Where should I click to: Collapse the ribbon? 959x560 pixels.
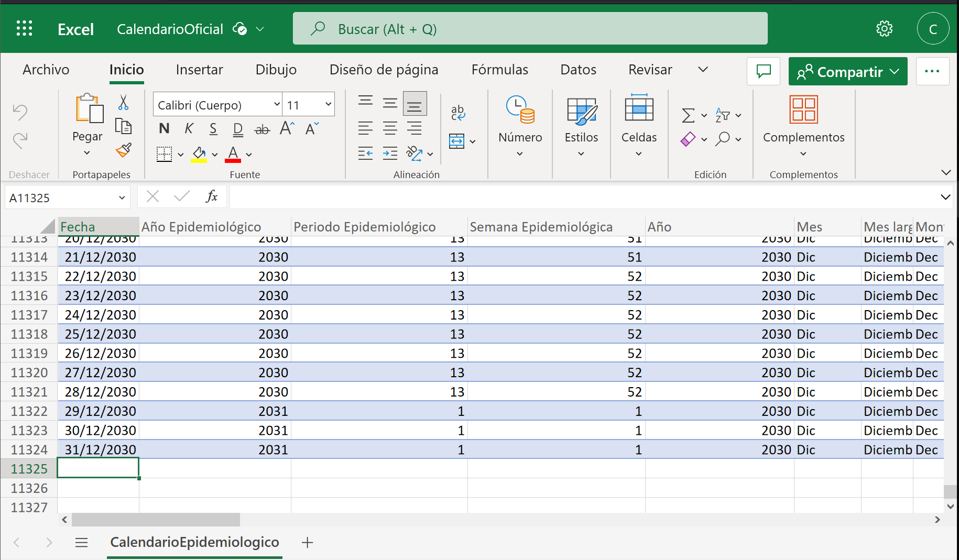[946, 172]
